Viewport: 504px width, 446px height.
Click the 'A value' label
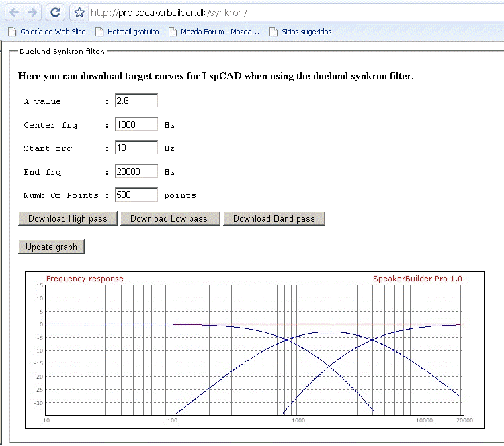(x=42, y=101)
